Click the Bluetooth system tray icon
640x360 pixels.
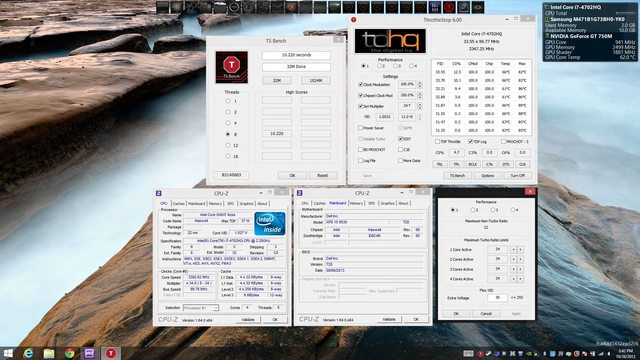click(x=544, y=353)
